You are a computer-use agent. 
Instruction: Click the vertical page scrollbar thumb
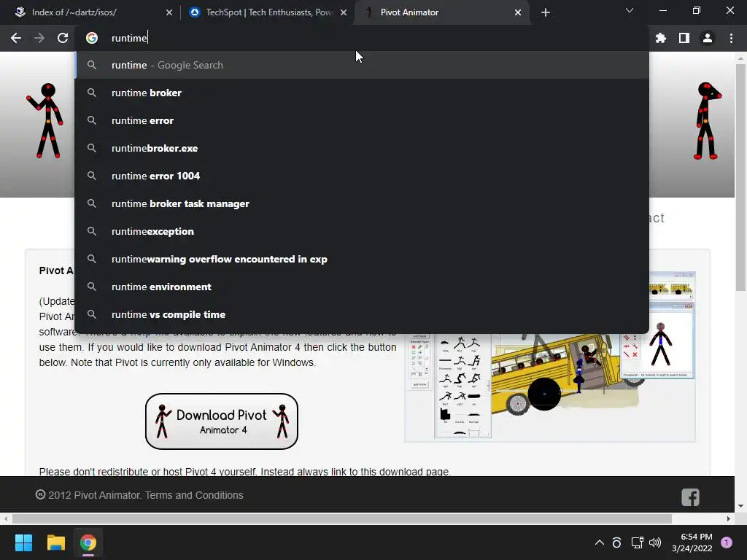click(740, 177)
